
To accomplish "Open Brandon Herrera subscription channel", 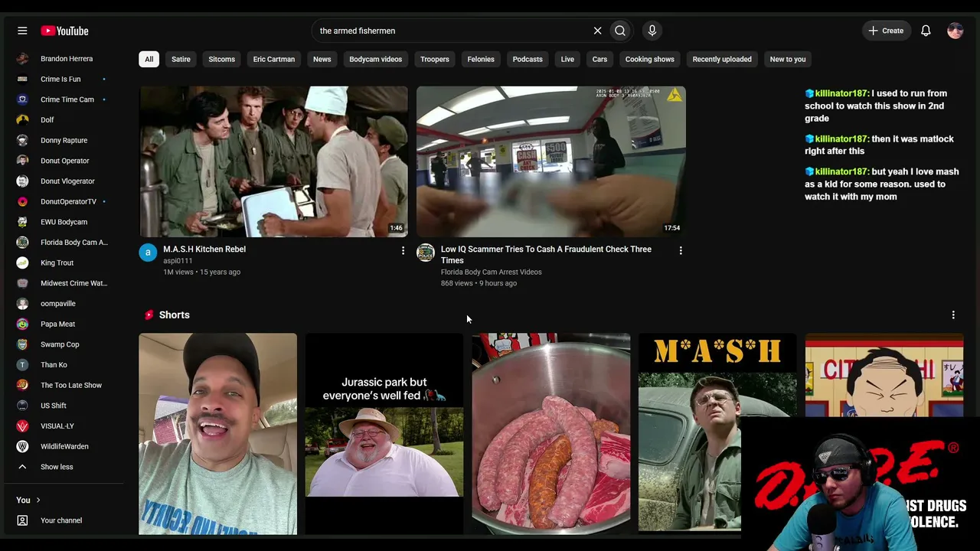I will pos(64,59).
